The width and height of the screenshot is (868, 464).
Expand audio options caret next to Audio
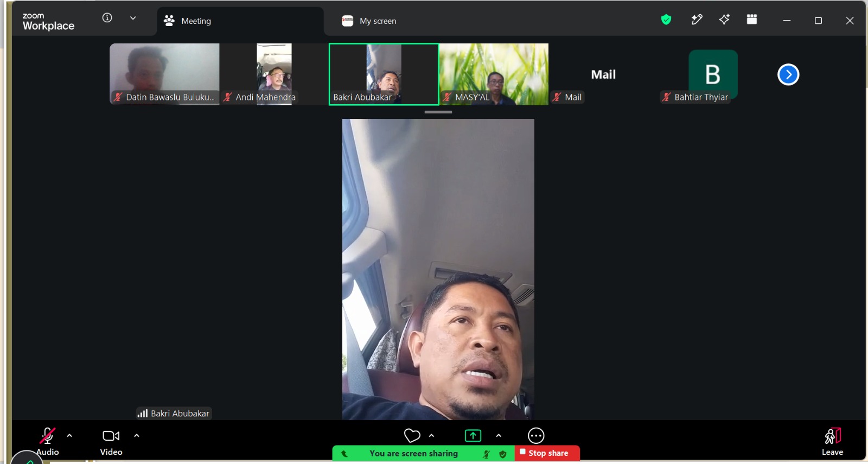(x=69, y=435)
